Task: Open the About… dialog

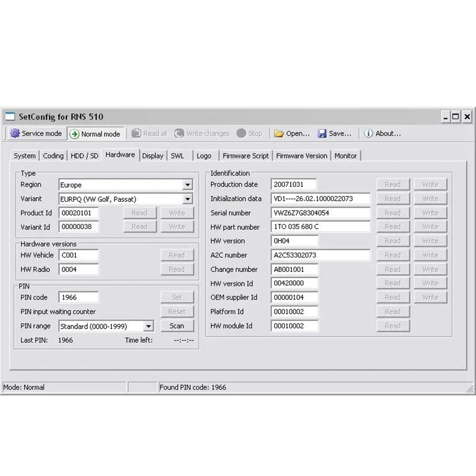Action: pyautogui.click(x=382, y=134)
